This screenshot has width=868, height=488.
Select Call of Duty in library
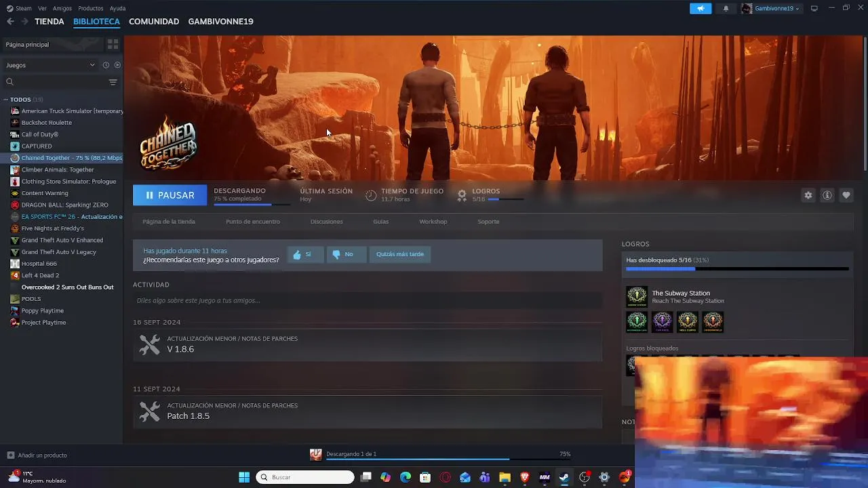(39, 134)
